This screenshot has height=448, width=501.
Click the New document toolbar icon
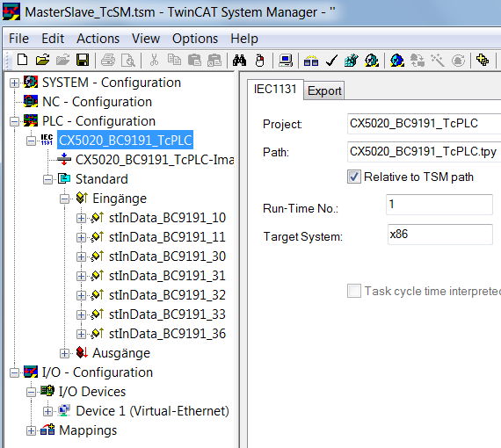click(22, 60)
